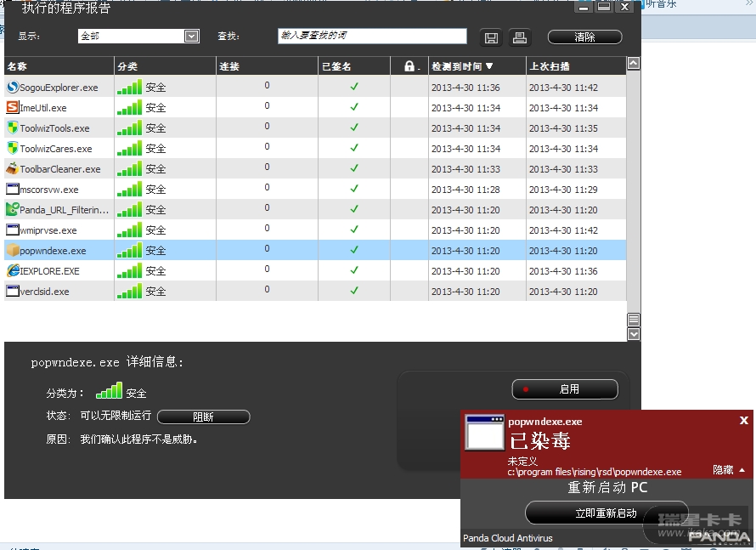Click 立即重新启动 restart now button
The image size is (756, 550).
point(606,513)
